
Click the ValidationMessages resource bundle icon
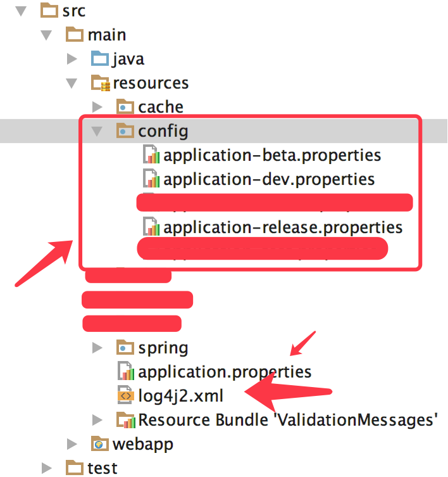click(126, 420)
